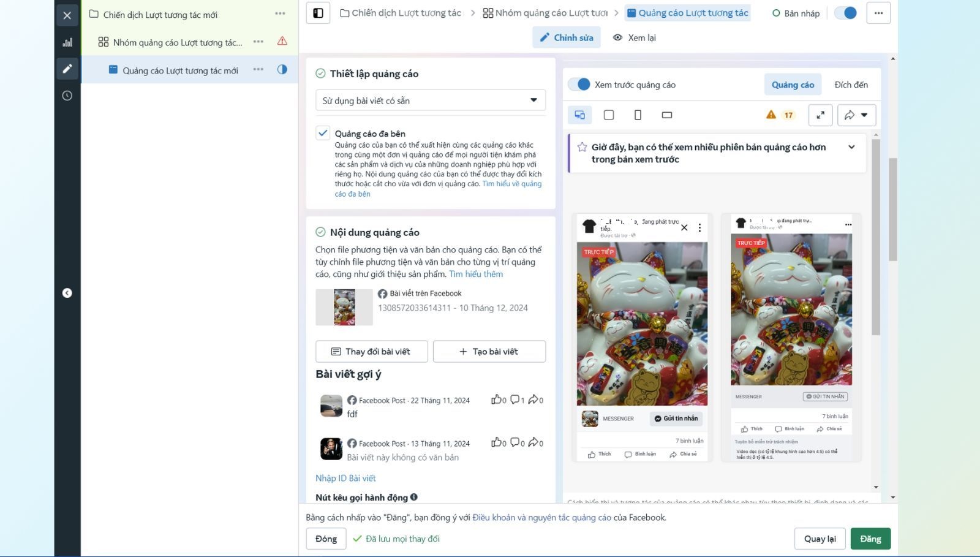Open three-dot menu beside Bản nháp toggle
980x557 pixels.
pos(878,13)
